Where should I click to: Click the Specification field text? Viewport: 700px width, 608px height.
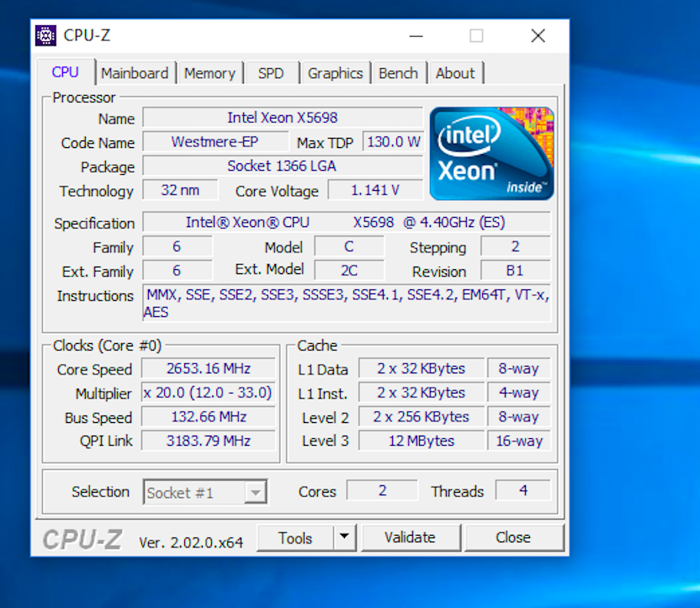pos(347,222)
